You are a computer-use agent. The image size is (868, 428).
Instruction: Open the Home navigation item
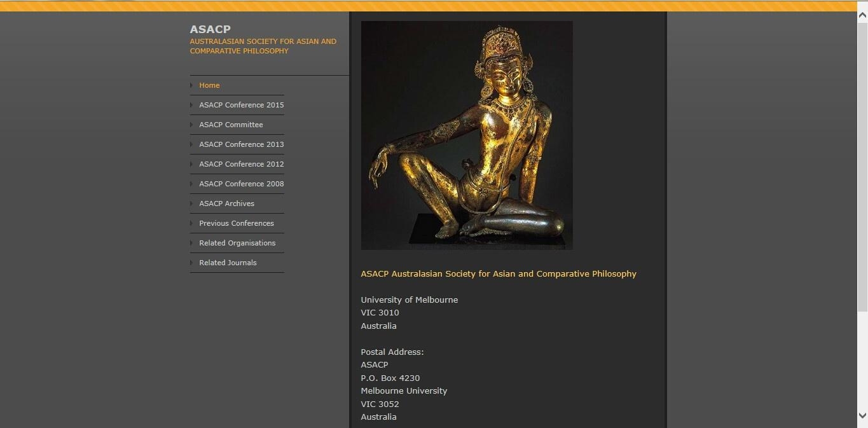209,85
